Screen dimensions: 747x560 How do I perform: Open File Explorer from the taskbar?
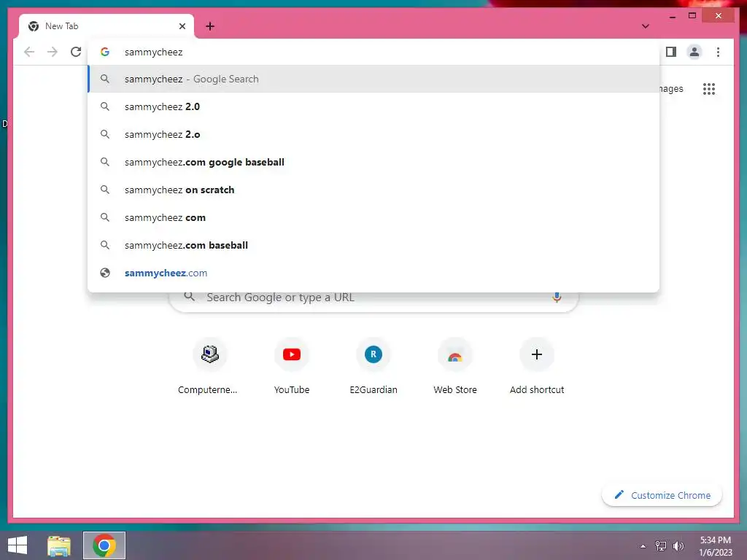click(59, 545)
